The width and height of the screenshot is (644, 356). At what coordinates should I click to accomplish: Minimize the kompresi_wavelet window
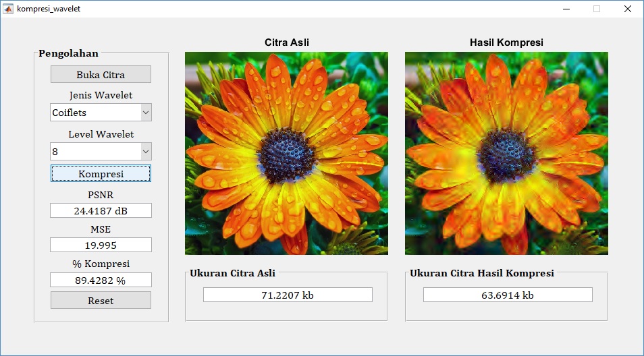click(x=566, y=9)
